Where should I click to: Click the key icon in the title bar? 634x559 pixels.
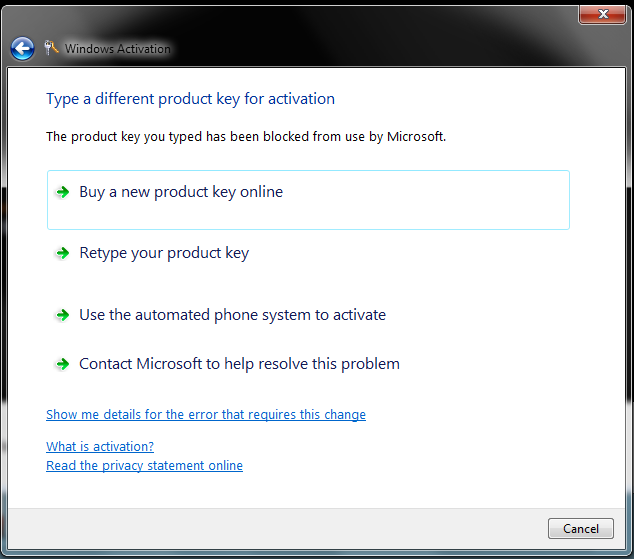tap(52, 48)
